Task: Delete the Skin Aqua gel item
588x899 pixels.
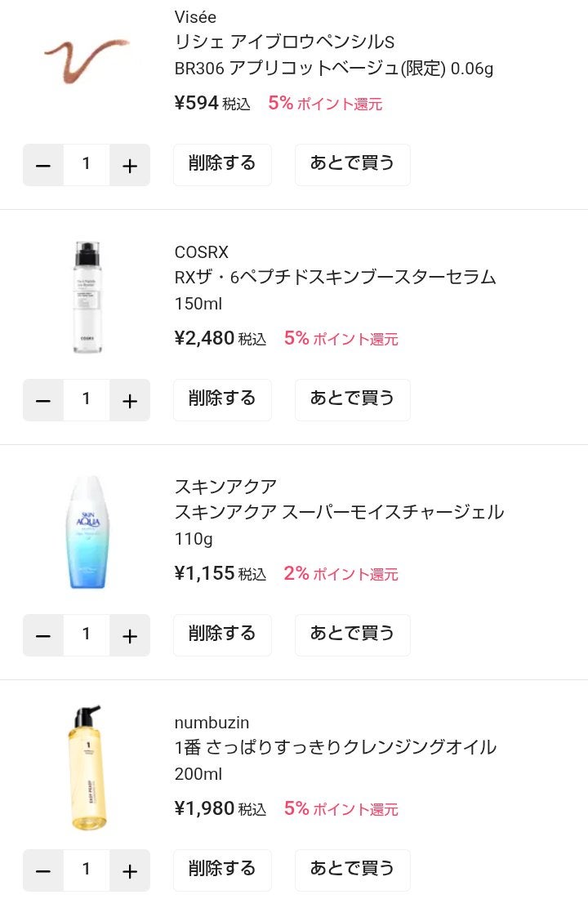Action: [x=222, y=634]
